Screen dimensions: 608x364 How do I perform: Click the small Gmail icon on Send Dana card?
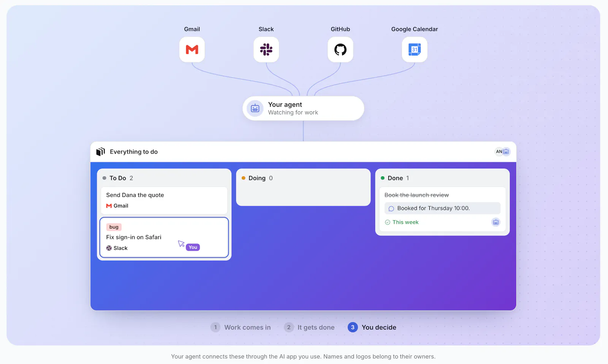click(x=109, y=206)
